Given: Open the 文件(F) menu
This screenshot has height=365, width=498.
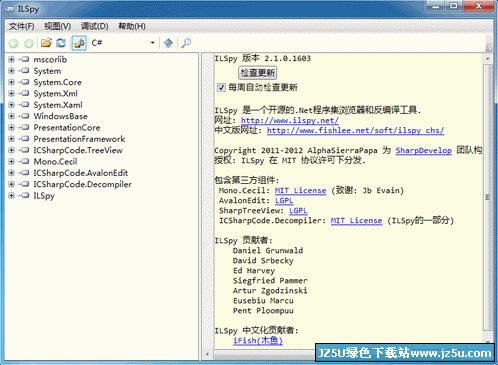Looking at the screenshot, I should coord(21,26).
